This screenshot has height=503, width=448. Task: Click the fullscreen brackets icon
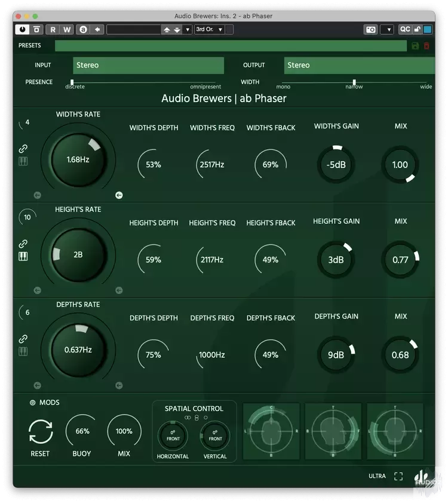point(398,476)
